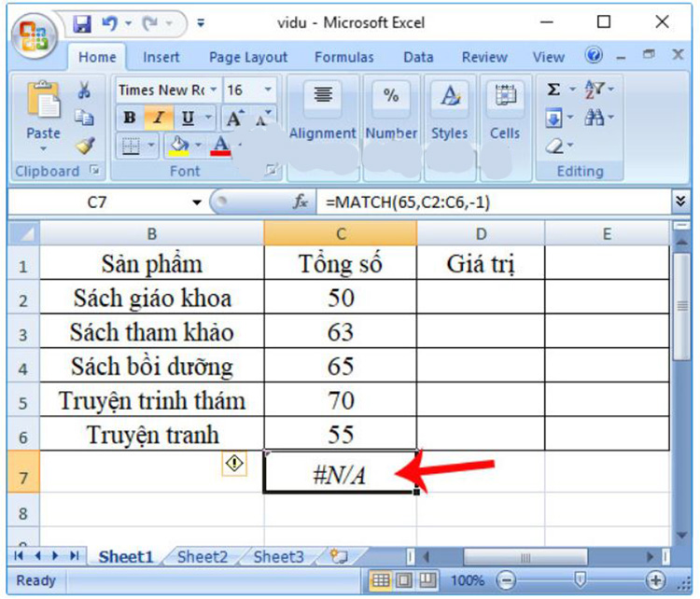This screenshot has height=599, width=700.
Task: Open the Review ribbon tab
Action: coord(484,57)
